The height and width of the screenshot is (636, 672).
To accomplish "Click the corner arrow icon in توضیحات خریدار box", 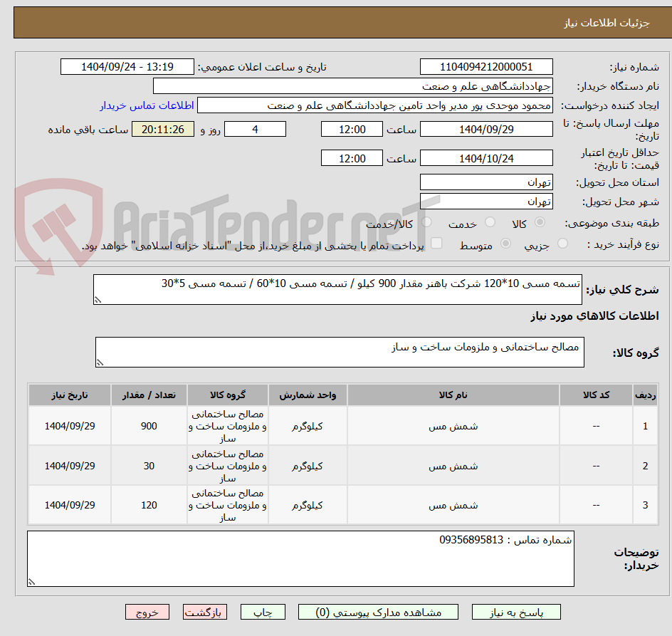I will point(31,583).
